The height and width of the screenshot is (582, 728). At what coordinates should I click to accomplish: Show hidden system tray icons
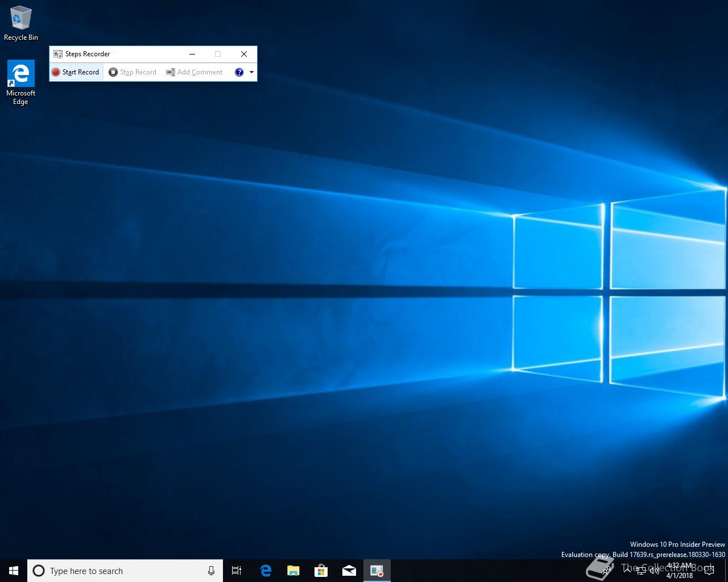(x=627, y=571)
